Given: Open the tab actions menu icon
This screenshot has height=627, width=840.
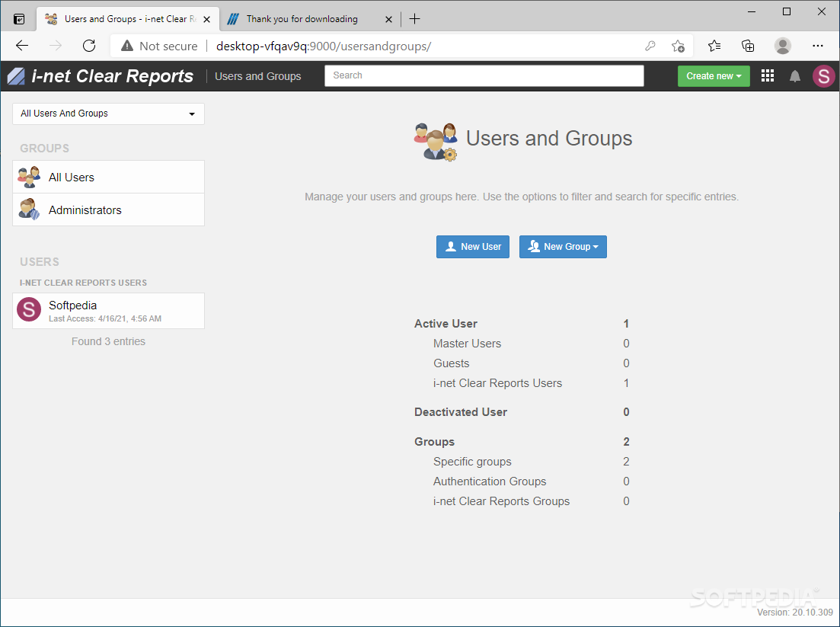Looking at the screenshot, I should coord(19,19).
